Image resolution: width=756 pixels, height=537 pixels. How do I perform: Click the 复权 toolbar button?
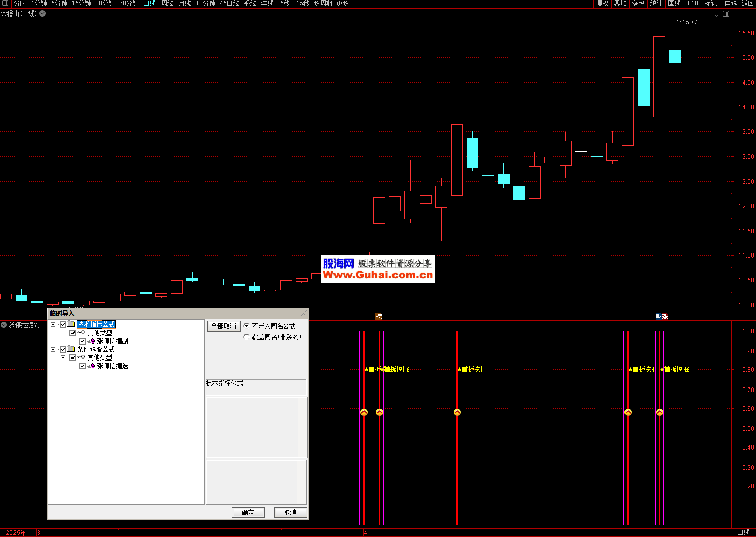(x=603, y=3)
